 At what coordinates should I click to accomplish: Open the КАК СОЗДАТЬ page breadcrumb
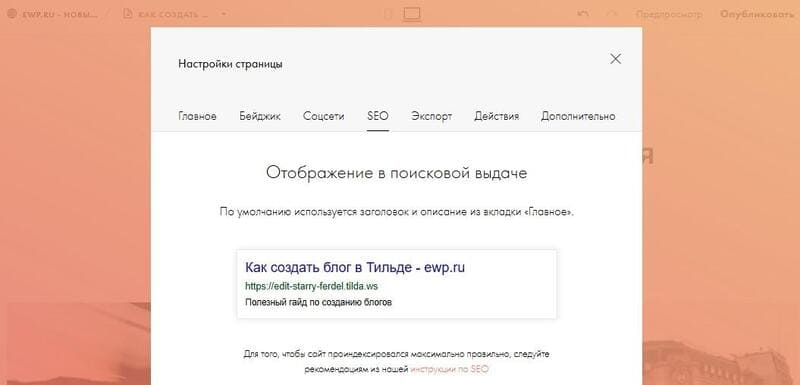click(173, 14)
